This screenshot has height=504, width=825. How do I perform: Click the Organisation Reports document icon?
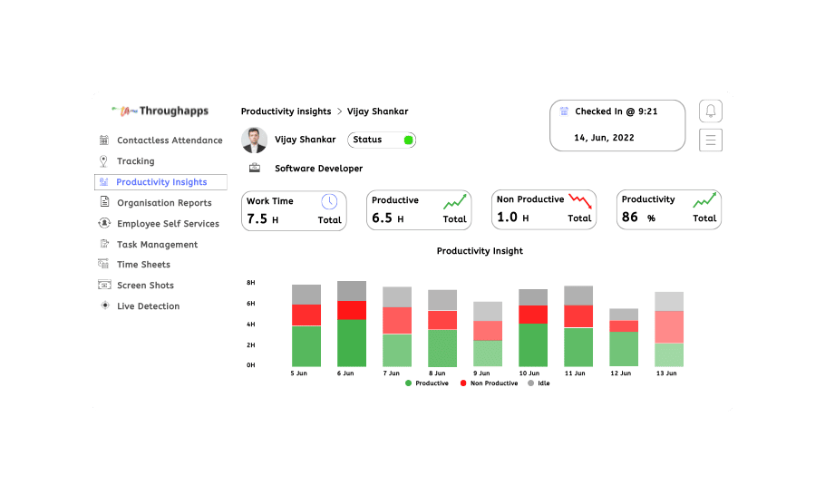(104, 202)
